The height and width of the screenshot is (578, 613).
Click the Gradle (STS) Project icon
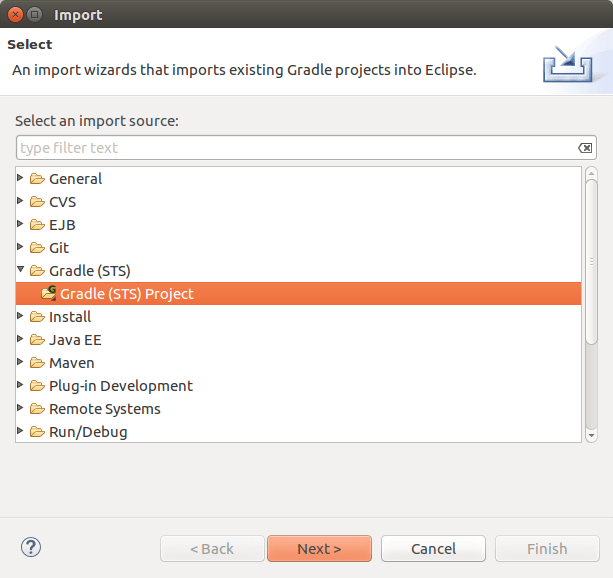point(48,294)
